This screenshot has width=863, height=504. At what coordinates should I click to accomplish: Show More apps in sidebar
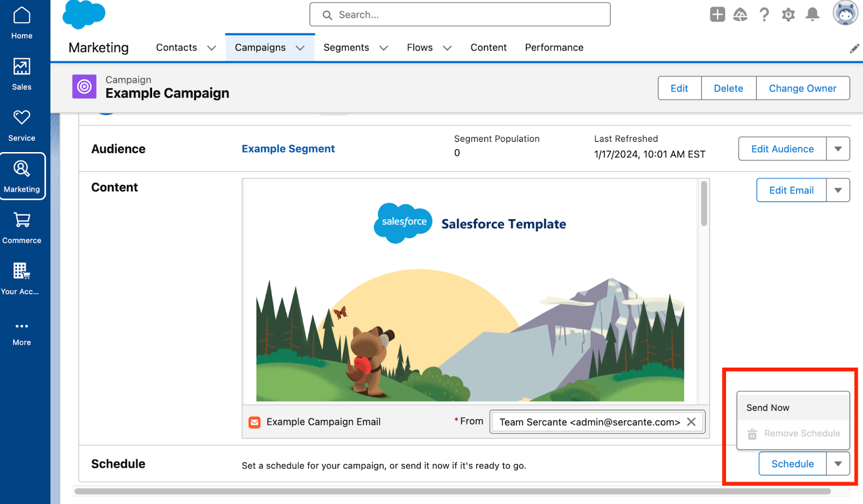point(22,334)
